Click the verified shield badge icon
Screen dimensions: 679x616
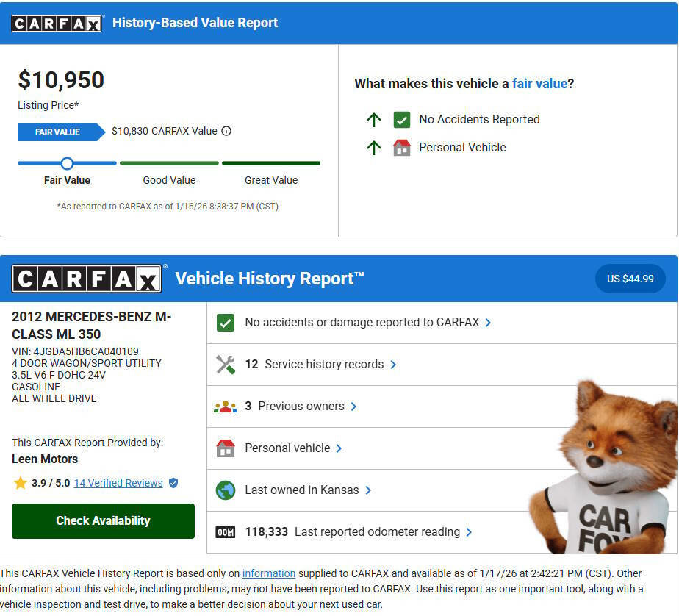click(x=173, y=483)
